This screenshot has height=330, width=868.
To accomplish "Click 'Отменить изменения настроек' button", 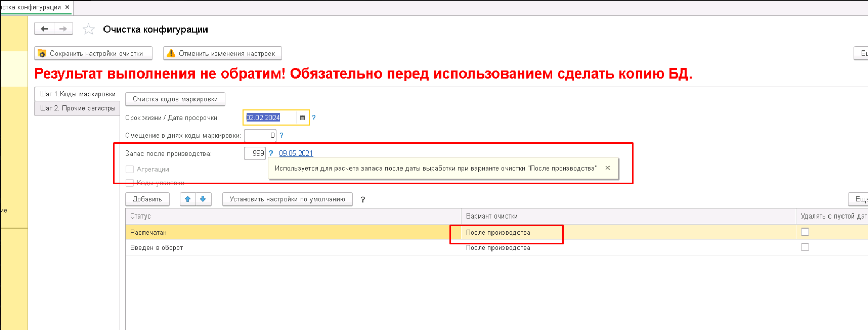I will coord(223,53).
